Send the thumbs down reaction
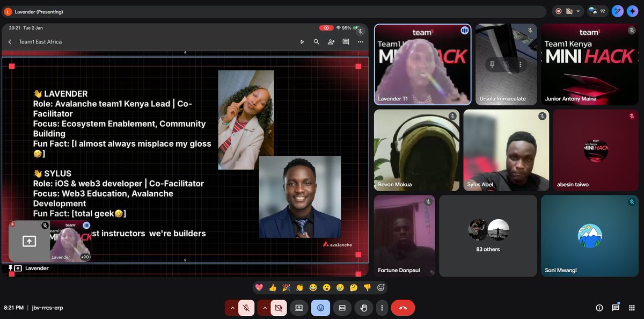This screenshot has height=319, width=644. tap(367, 287)
